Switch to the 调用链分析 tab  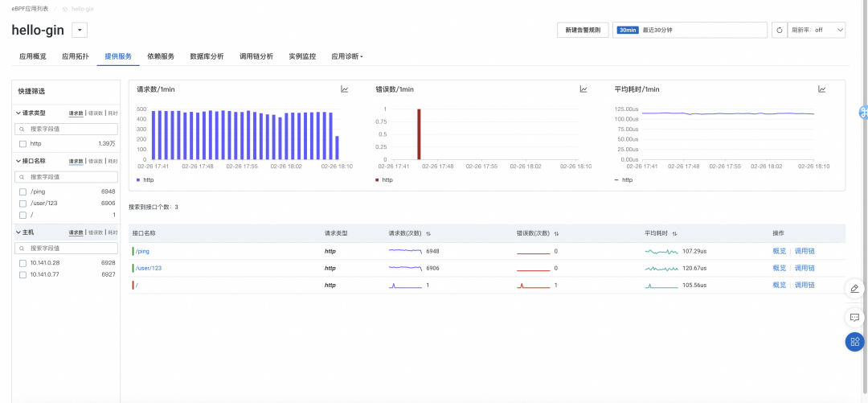(x=256, y=56)
